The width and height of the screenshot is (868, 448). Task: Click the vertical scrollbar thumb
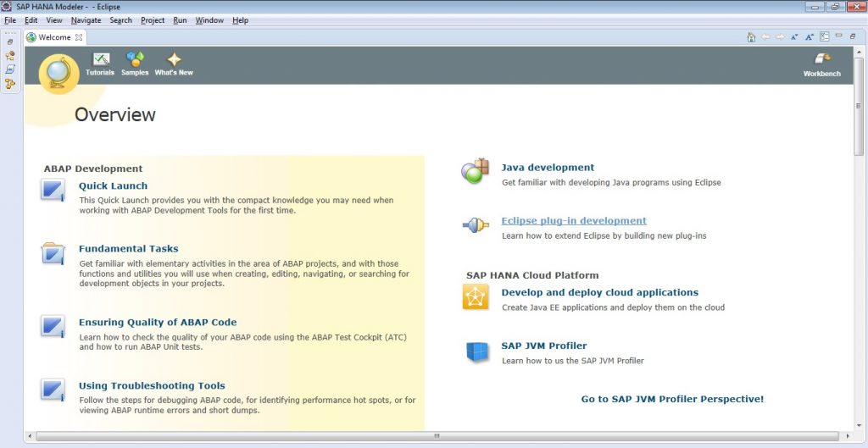click(859, 106)
